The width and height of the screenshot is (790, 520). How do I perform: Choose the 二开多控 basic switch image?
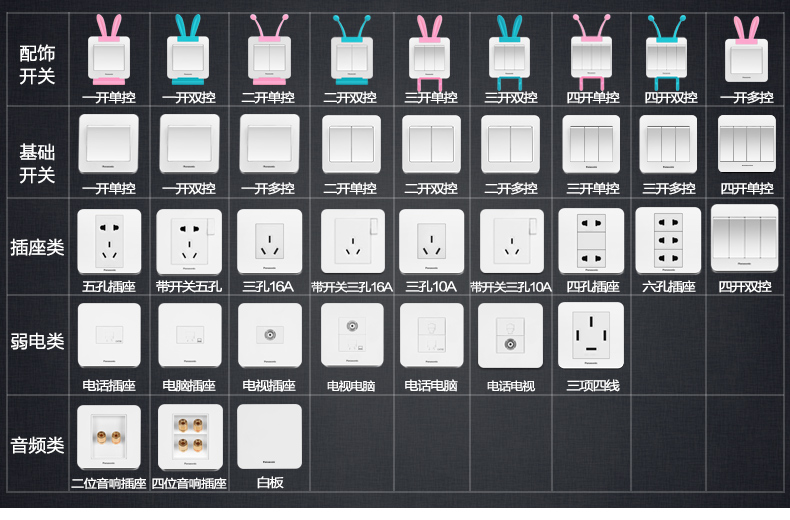pyautogui.click(x=510, y=145)
